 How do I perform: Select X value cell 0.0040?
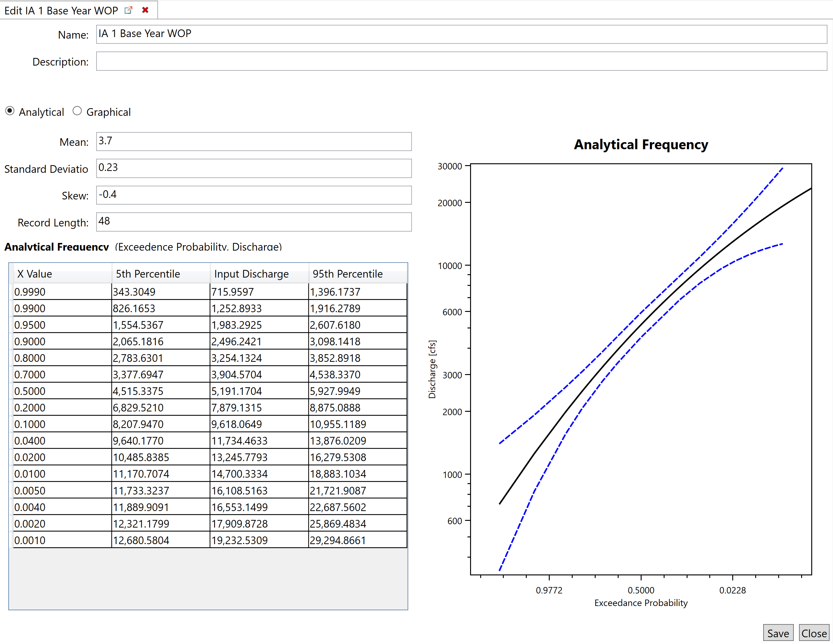[x=62, y=507]
